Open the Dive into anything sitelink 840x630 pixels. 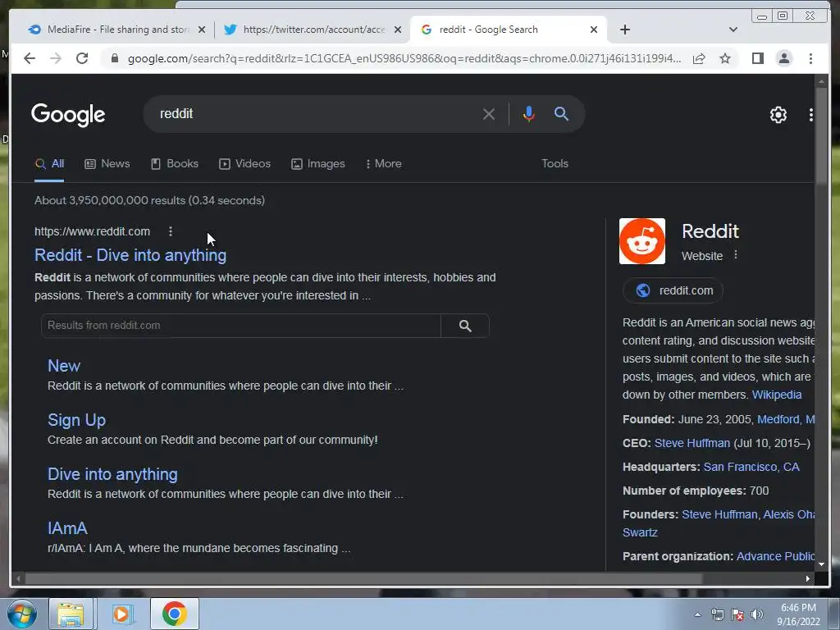pos(112,474)
